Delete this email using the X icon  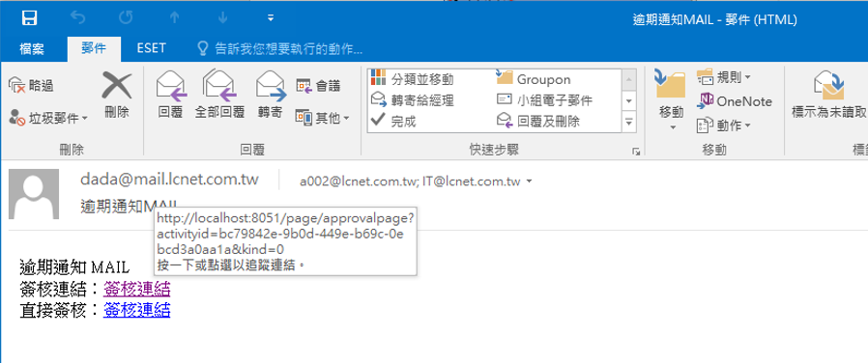tap(117, 97)
